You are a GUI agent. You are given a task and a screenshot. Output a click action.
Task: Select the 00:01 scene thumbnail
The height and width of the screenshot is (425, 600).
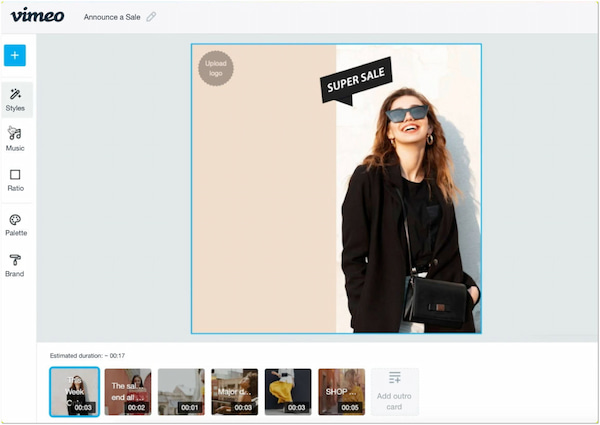[x=181, y=392]
